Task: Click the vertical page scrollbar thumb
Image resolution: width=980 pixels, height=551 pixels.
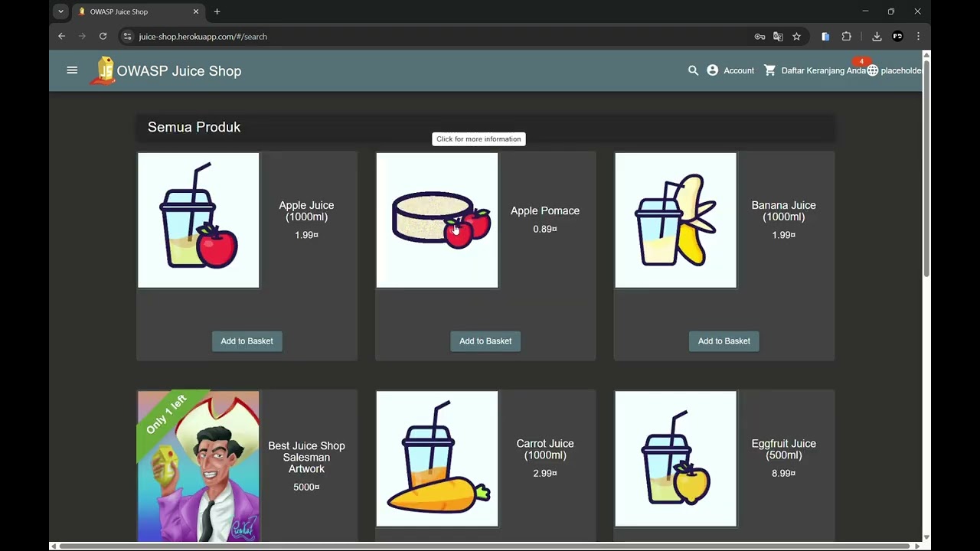Action: point(926,168)
